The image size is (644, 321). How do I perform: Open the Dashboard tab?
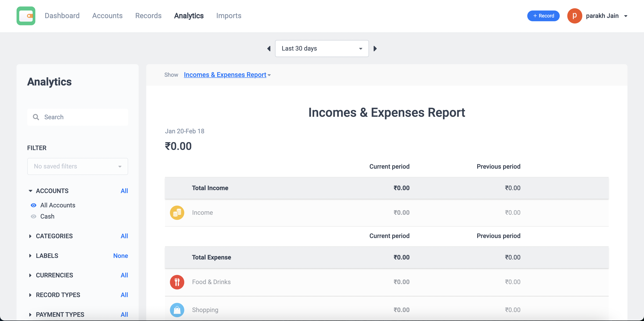point(62,16)
